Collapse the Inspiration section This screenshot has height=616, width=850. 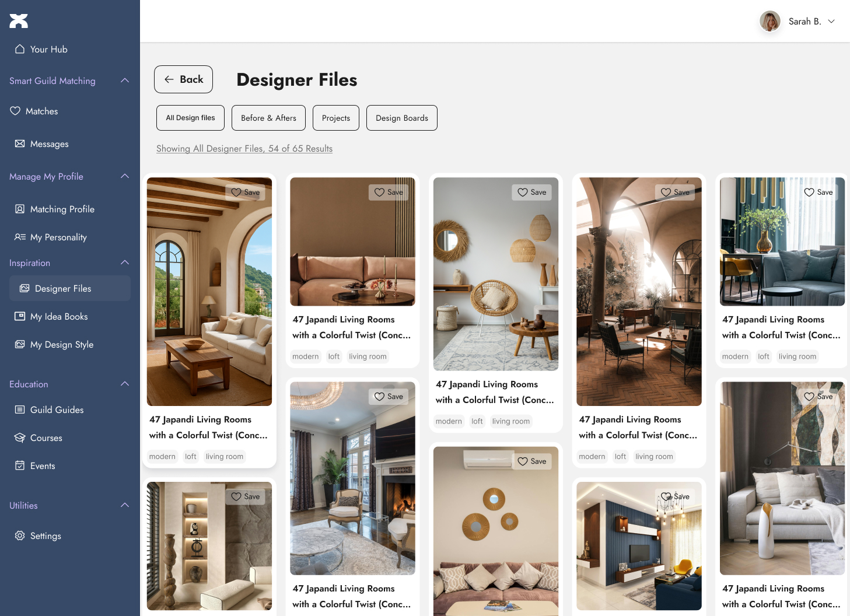click(125, 262)
